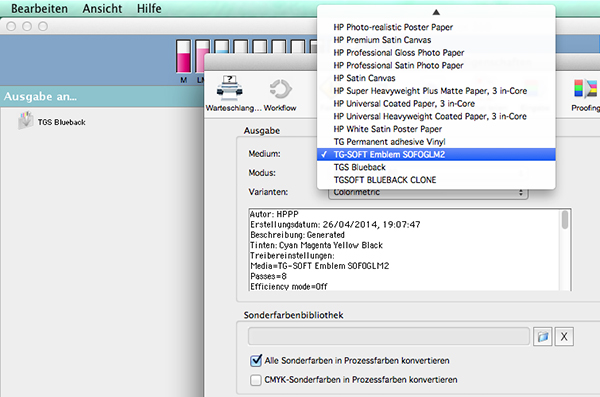Select HP Premium Satin Canvas
This screenshot has width=600, height=397.
tap(436, 40)
